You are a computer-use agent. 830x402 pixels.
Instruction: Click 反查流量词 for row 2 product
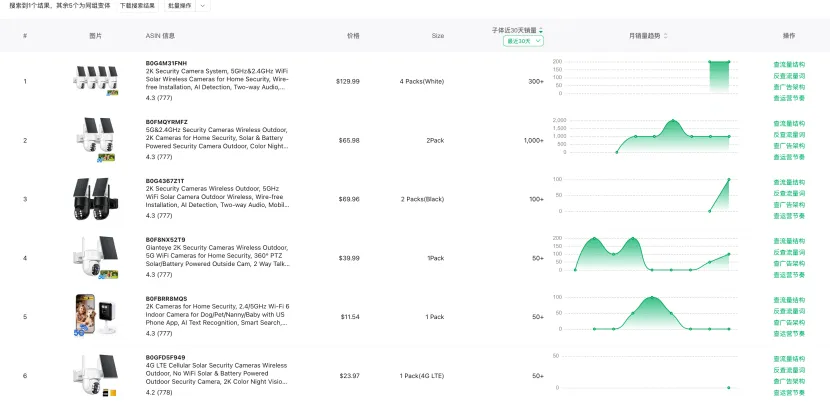[x=788, y=134]
